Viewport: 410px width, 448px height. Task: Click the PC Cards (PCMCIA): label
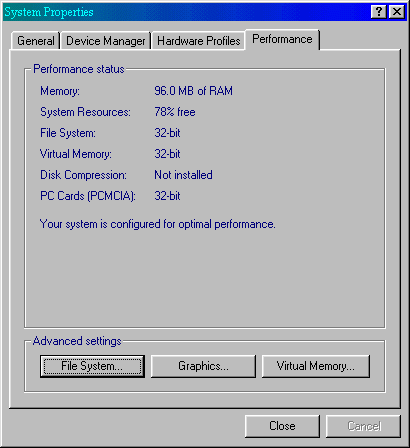coord(88,196)
